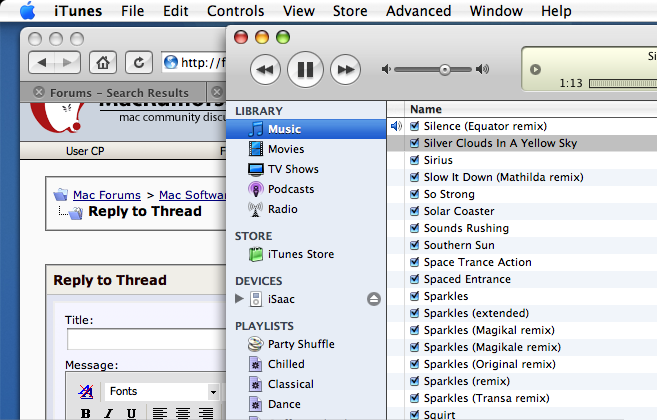Uncheck the Sounds Rushing checkbox

click(x=414, y=228)
